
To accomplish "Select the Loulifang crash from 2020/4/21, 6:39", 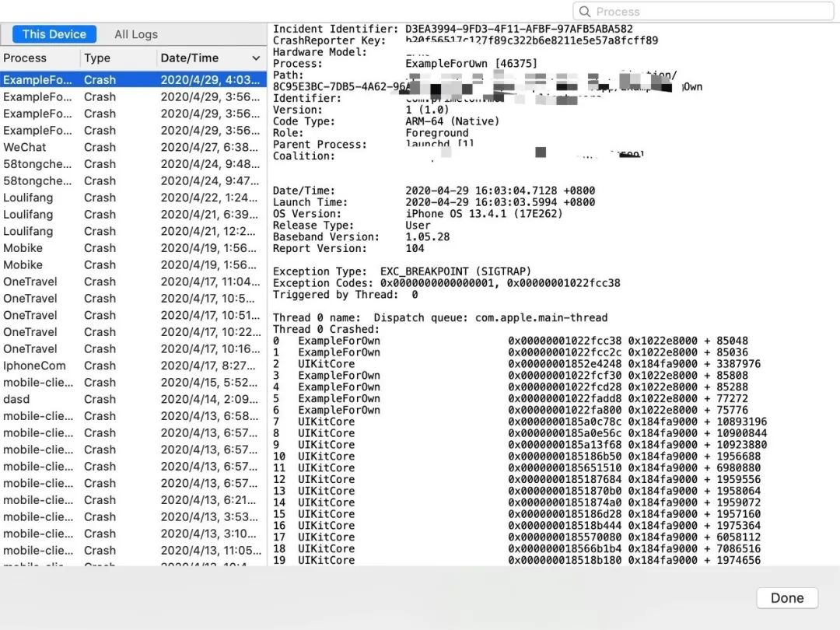I will tap(134, 215).
